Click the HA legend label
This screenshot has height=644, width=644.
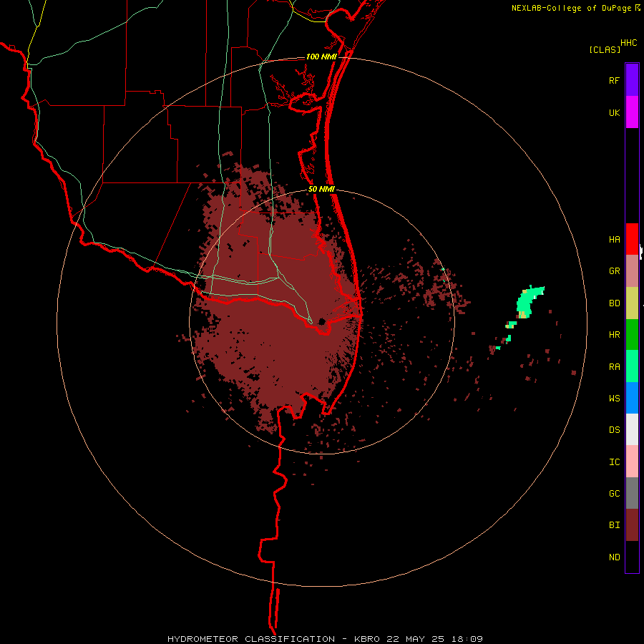(614, 240)
